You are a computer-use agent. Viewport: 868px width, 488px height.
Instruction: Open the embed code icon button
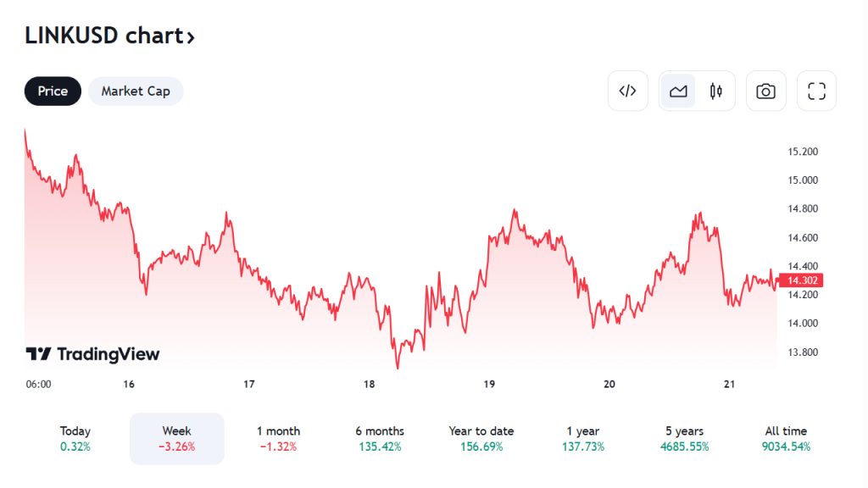click(627, 91)
